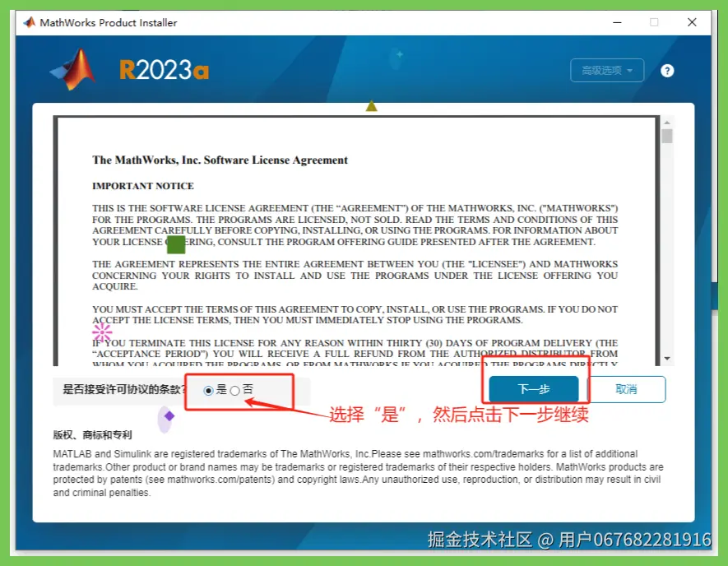Viewport: 728px width, 566px height.
Task: Close the MathWorks Product Installer window
Action: [x=692, y=22]
